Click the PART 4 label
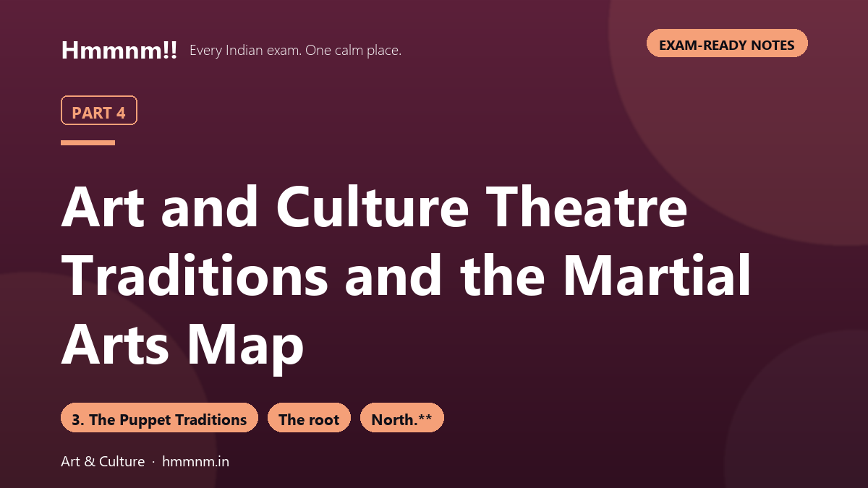Screen dimensions: 868x488 point(99,111)
